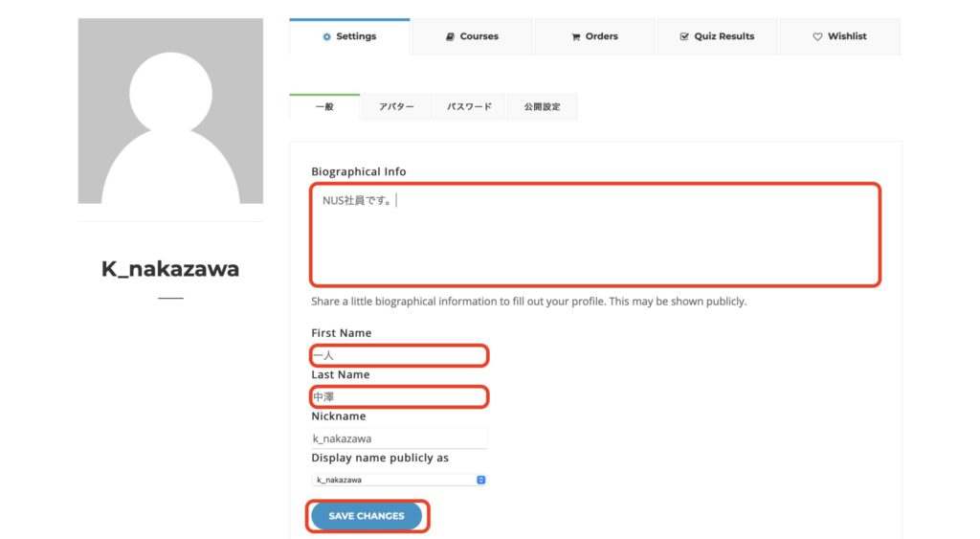Switch to the アバター sub-tab
The height and width of the screenshot is (539, 980).
[x=396, y=107]
